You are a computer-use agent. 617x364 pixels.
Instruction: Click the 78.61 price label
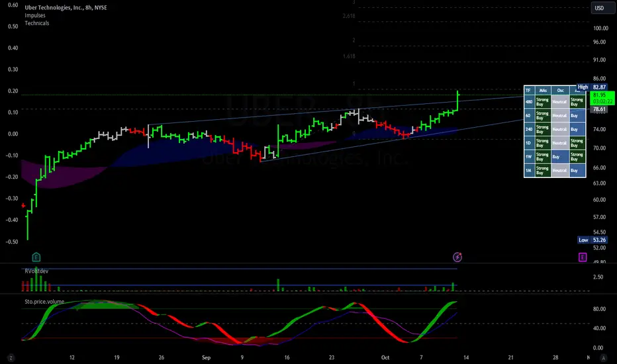point(599,109)
